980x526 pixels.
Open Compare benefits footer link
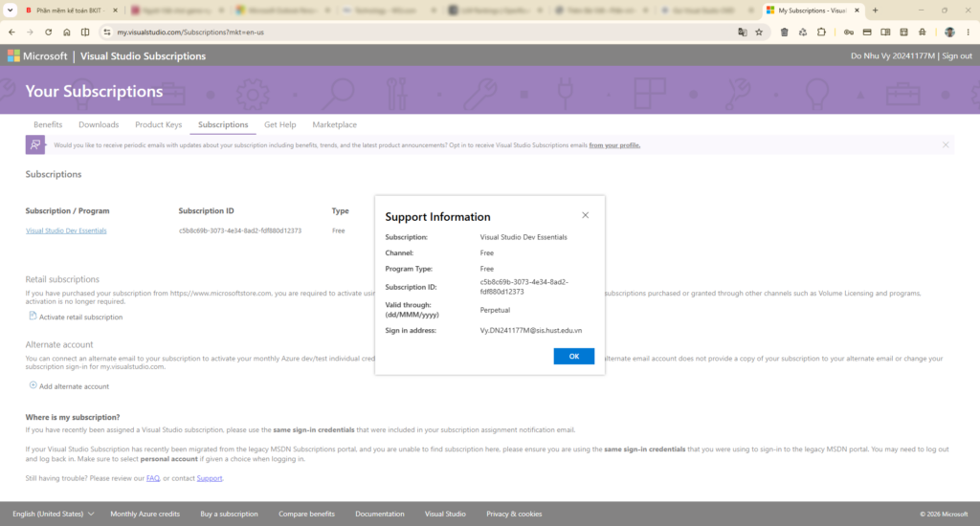click(x=306, y=515)
